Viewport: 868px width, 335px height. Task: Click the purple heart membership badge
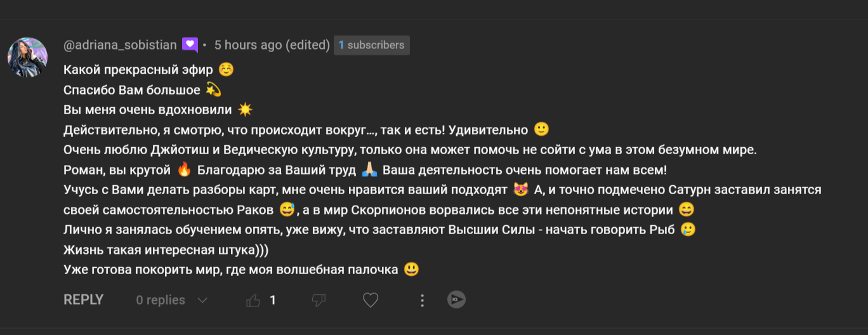coord(190,45)
